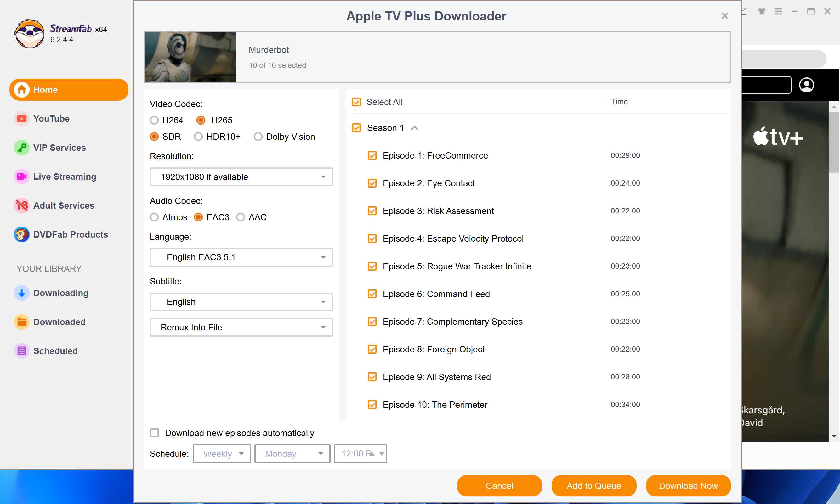840x504 pixels.
Task: Open the Remux Into File dropdown
Action: (x=241, y=327)
